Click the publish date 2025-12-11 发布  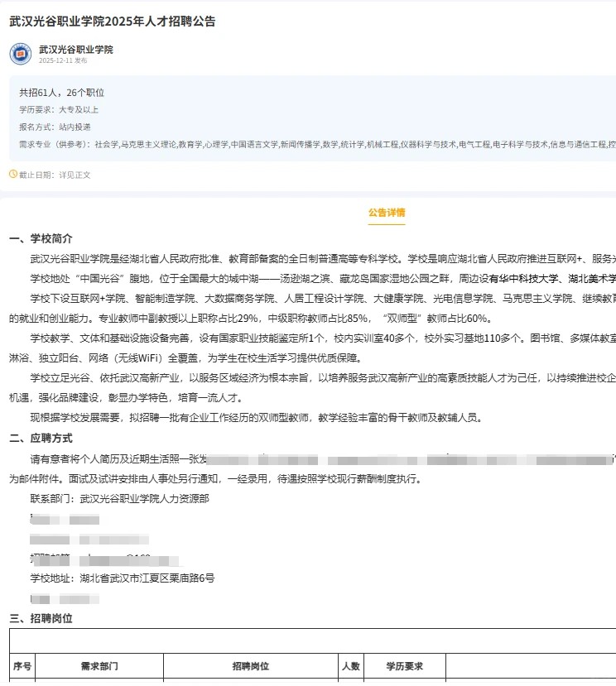(63, 60)
